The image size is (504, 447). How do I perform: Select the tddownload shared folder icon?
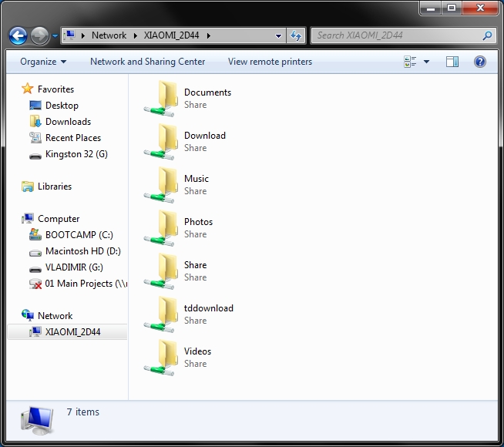point(161,314)
